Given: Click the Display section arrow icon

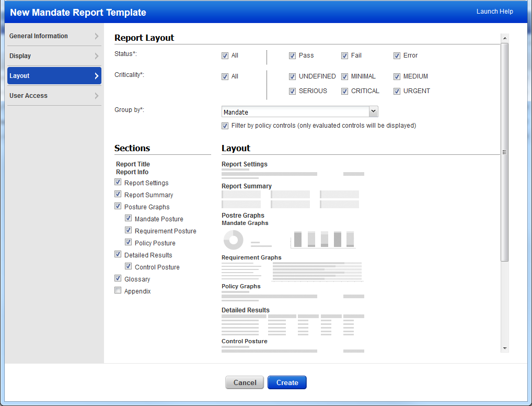Looking at the screenshot, I should coord(97,55).
